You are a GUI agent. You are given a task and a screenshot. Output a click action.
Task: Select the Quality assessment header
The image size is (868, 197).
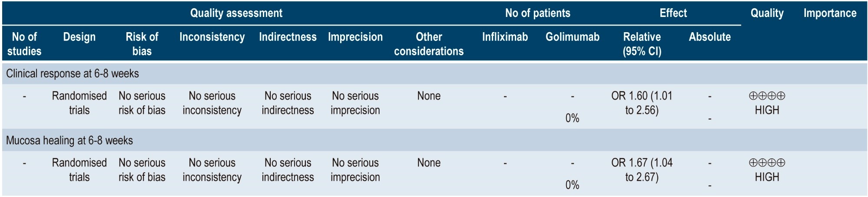pyautogui.click(x=236, y=13)
